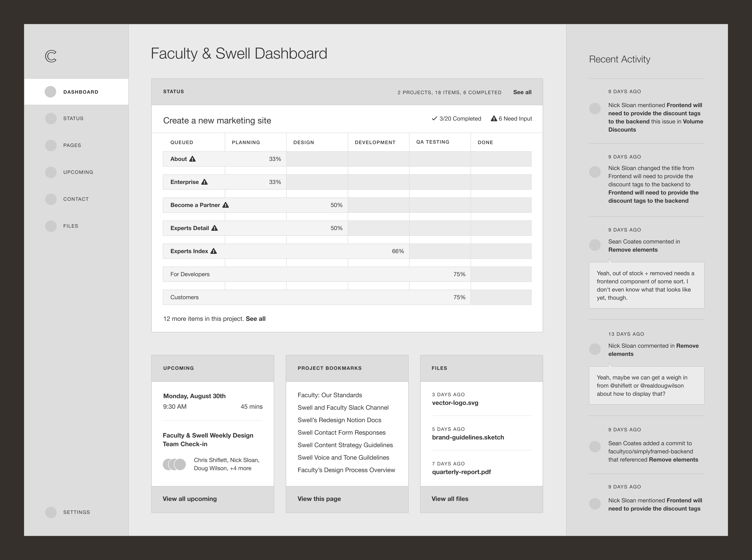This screenshot has width=752, height=560.
Task: Go to Status in the sidebar
Action: (x=73, y=118)
